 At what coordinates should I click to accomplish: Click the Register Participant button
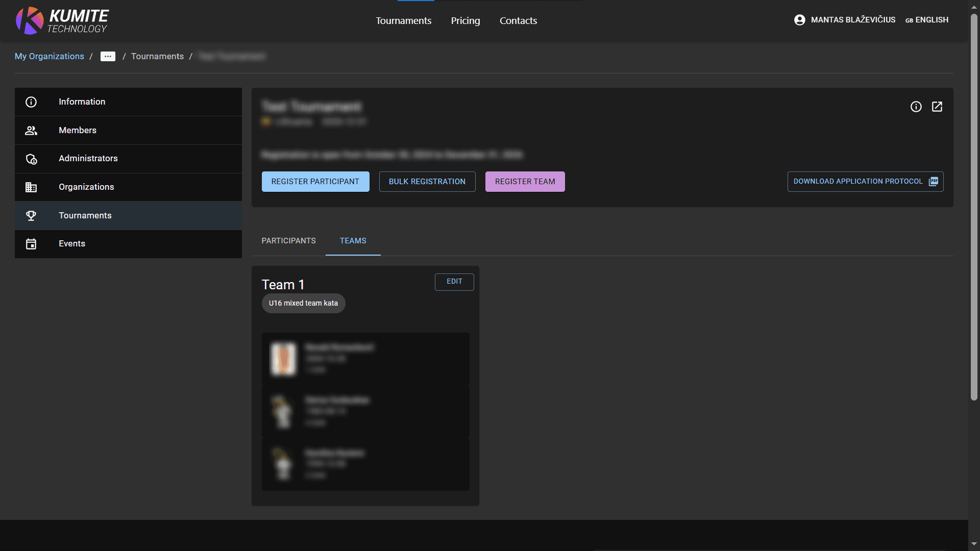coord(315,182)
